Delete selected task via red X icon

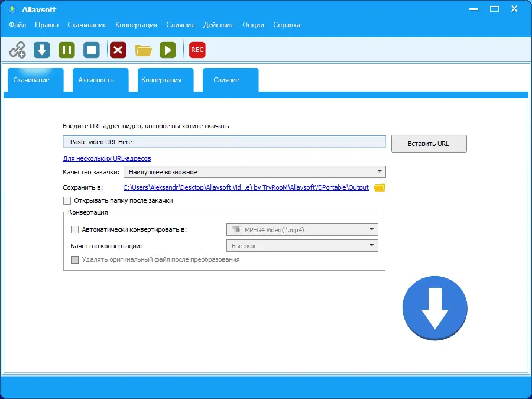pyautogui.click(x=118, y=50)
